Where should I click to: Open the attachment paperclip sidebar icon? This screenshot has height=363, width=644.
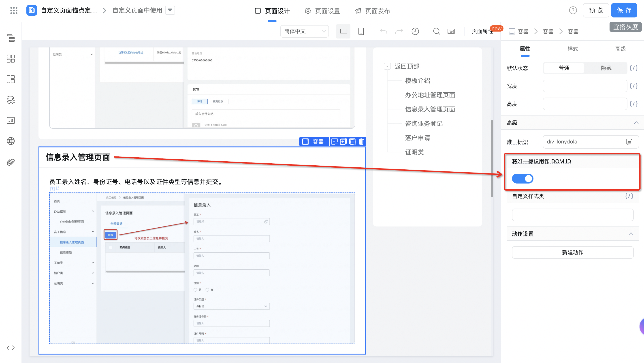click(x=11, y=162)
